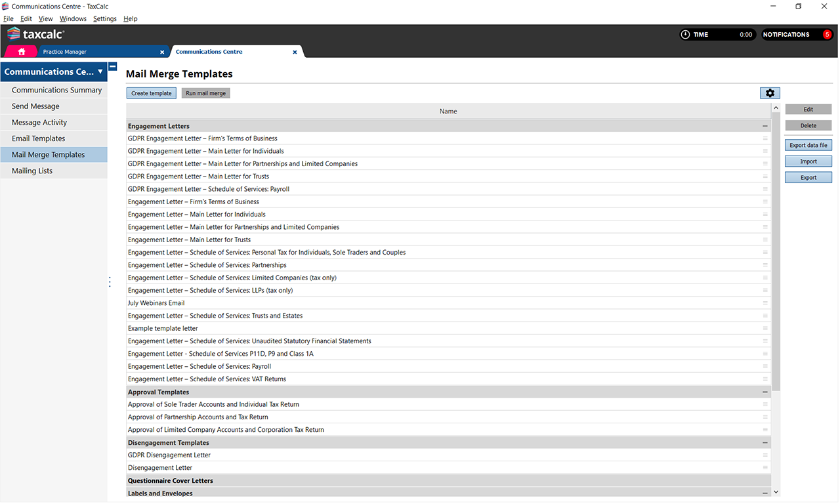Open the red notifications count badge
The image size is (840, 504).
tap(827, 35)
